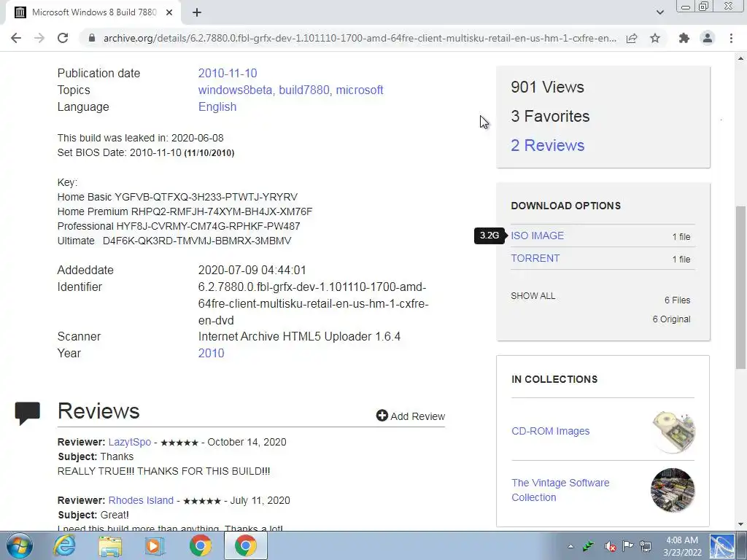Click the Add Review text label
This screenshot has width=747, height=560.
coord(418,416)
